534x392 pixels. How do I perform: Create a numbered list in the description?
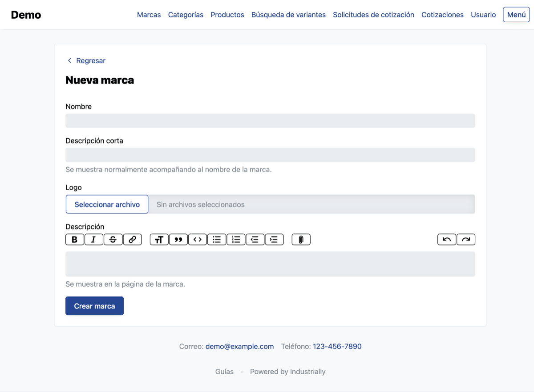tap(236, 239)
